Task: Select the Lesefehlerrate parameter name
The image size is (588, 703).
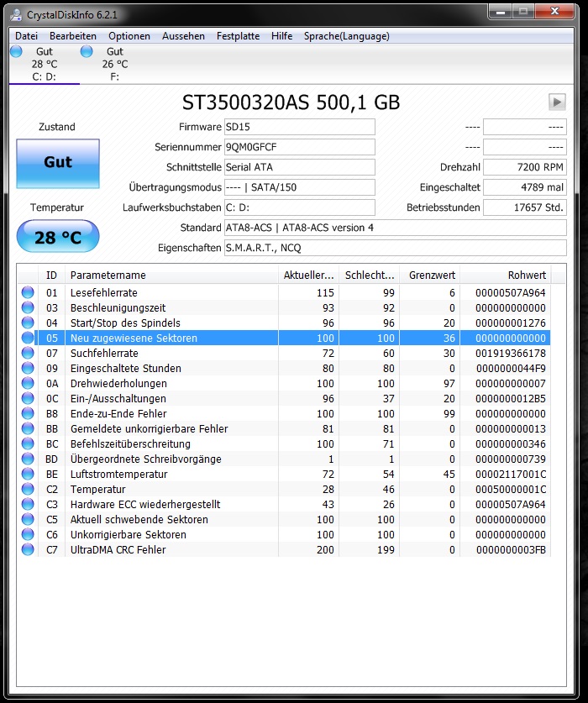Action: (x=103, y=293)
